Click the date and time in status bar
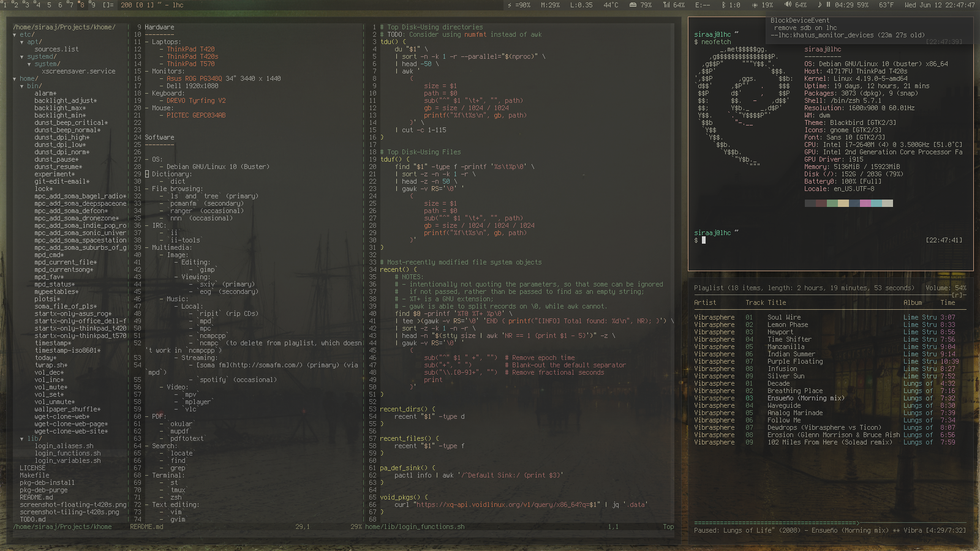The image size is (980, 551). 940,5
